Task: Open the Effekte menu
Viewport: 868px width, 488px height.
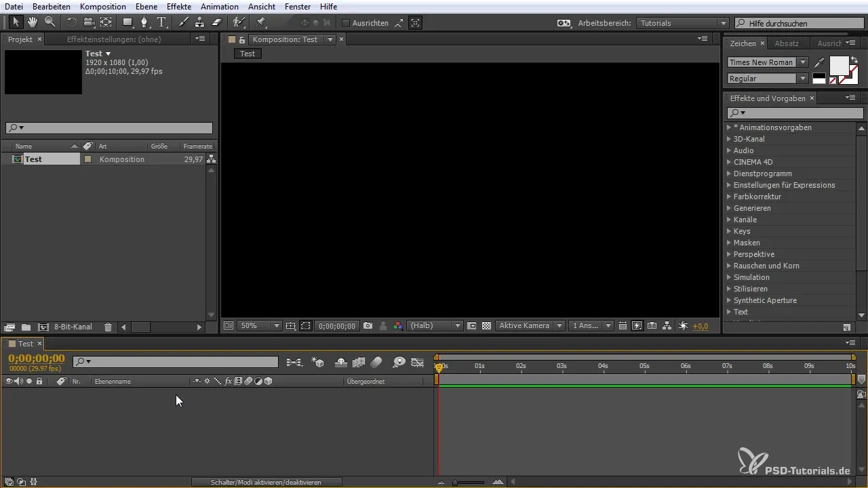Action: pos(179,6)
